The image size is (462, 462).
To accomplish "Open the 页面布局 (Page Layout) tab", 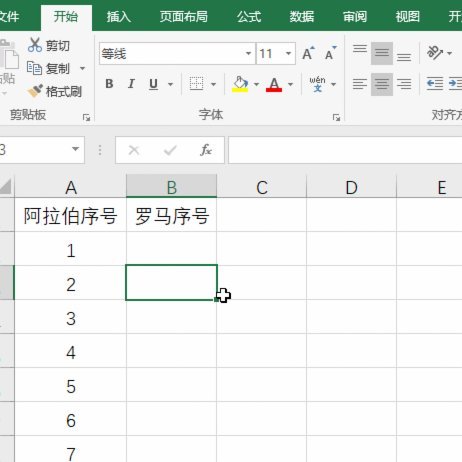I will [184, 16].
